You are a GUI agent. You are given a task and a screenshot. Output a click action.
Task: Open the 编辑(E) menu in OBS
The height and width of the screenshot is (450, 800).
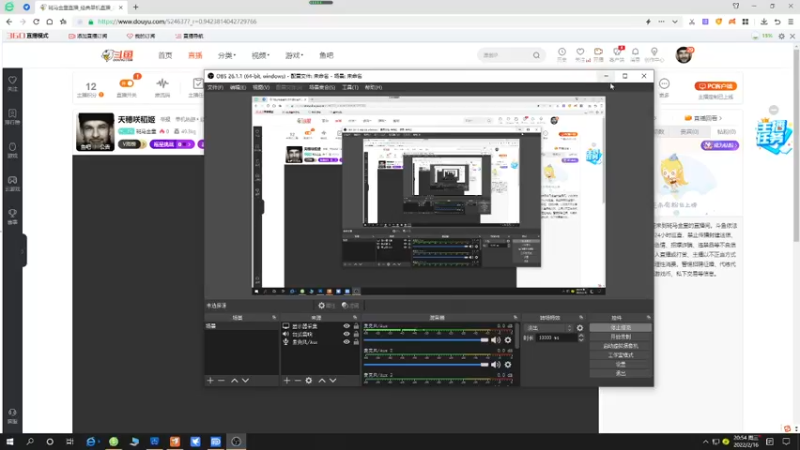click(238, 87)
